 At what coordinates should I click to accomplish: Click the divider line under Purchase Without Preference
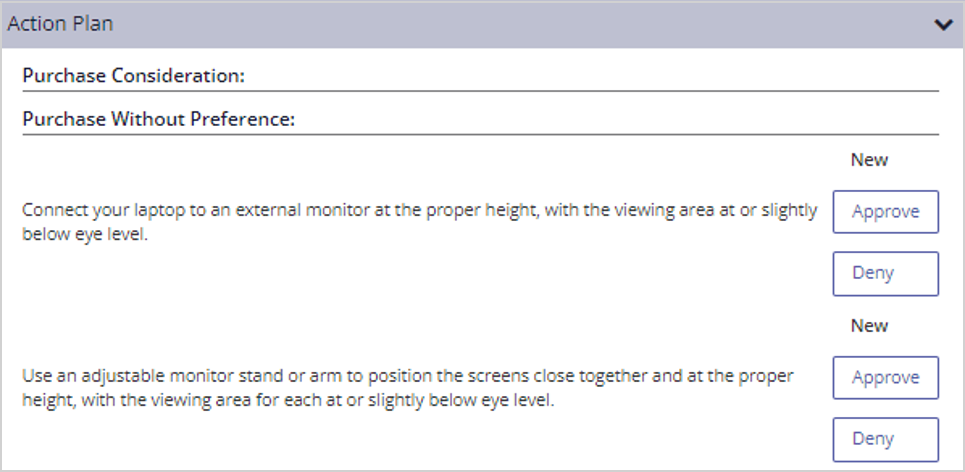click(481, 134)
